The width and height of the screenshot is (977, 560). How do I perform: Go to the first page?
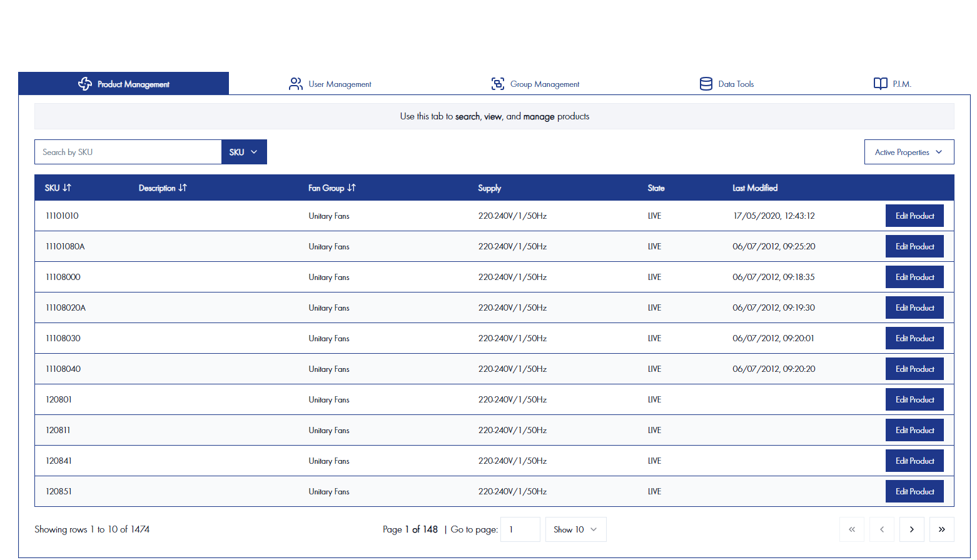(x=852, y=529)
